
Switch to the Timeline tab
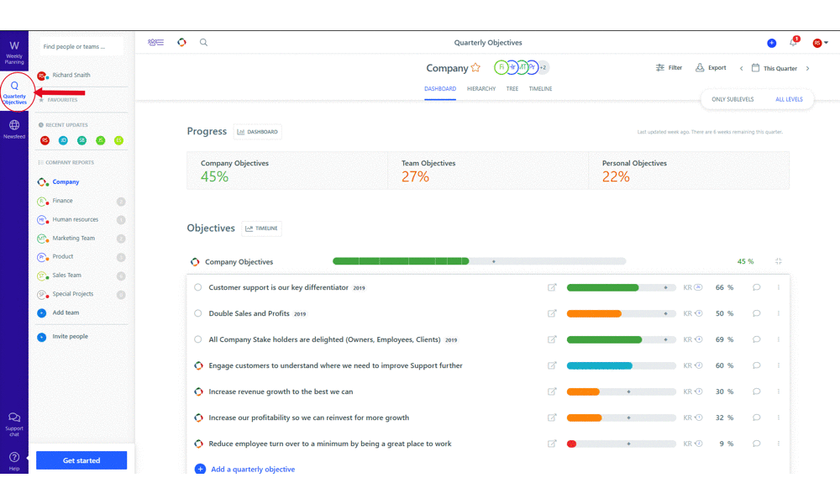click(540, 89)
